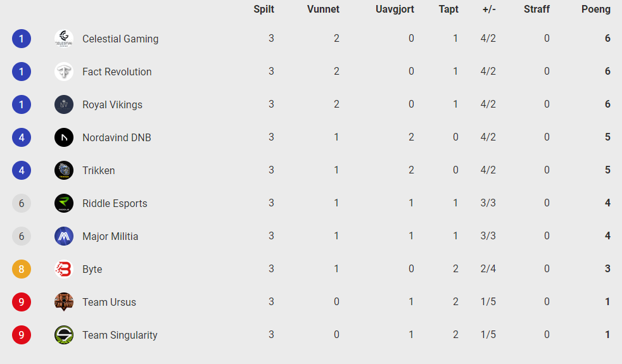Click the Fact Revolution team logo
622x364 pixels.
tap(64, 72)
